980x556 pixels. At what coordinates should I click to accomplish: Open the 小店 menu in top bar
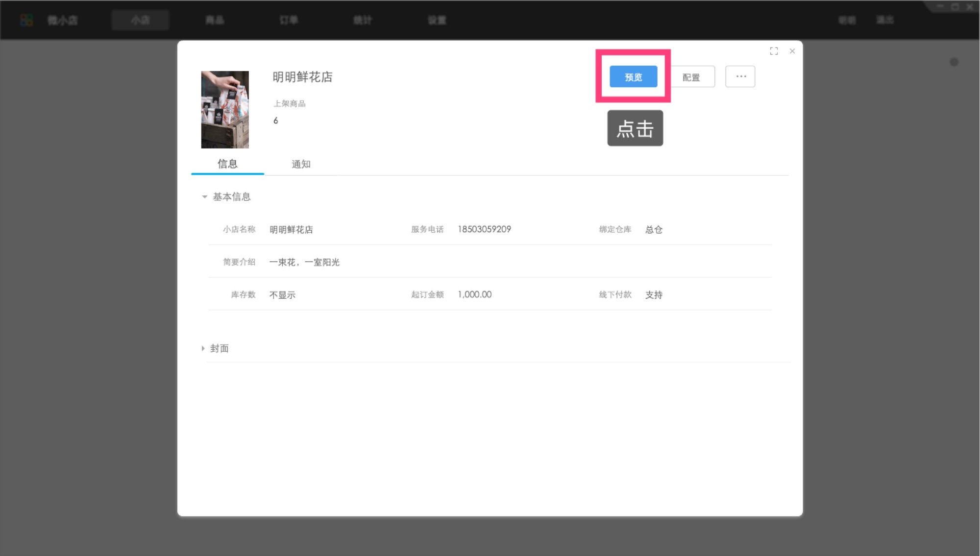(x=140, y=20)
